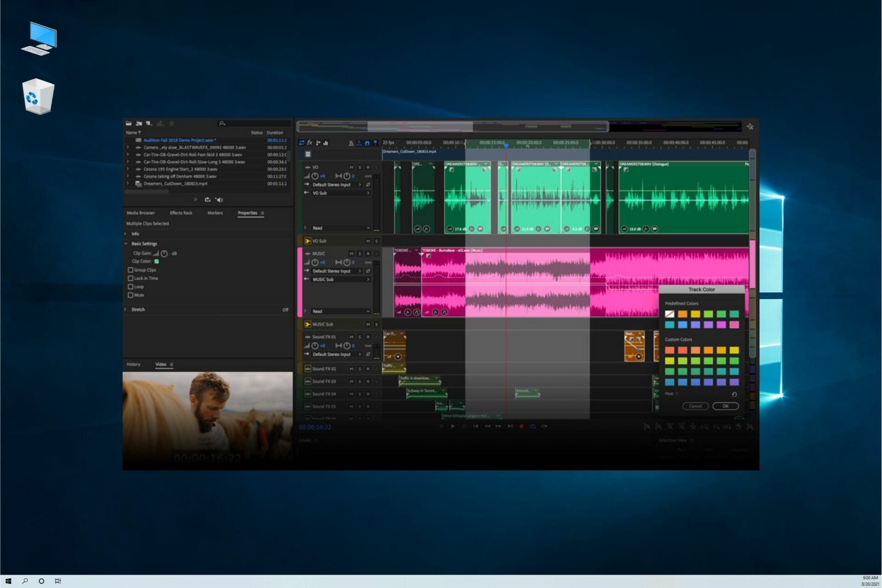
Task: Switch to the Effects Rack tab
Action: (181, 213)
